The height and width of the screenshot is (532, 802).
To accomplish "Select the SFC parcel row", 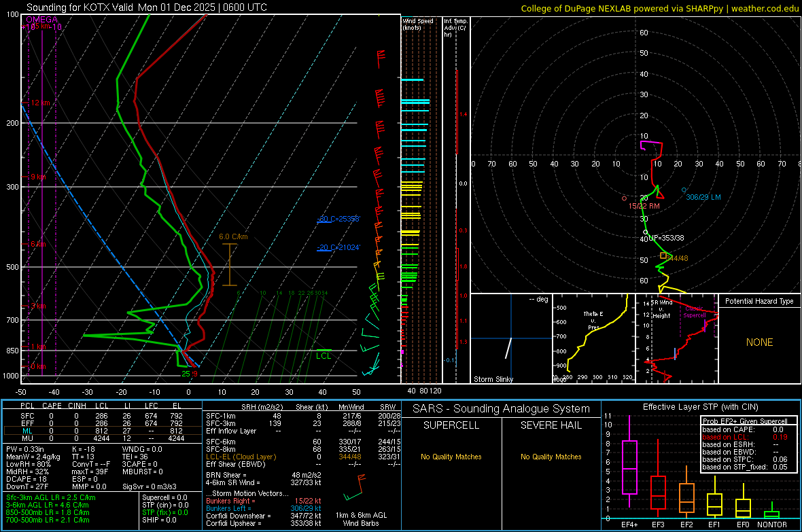I will pos(102,416).
